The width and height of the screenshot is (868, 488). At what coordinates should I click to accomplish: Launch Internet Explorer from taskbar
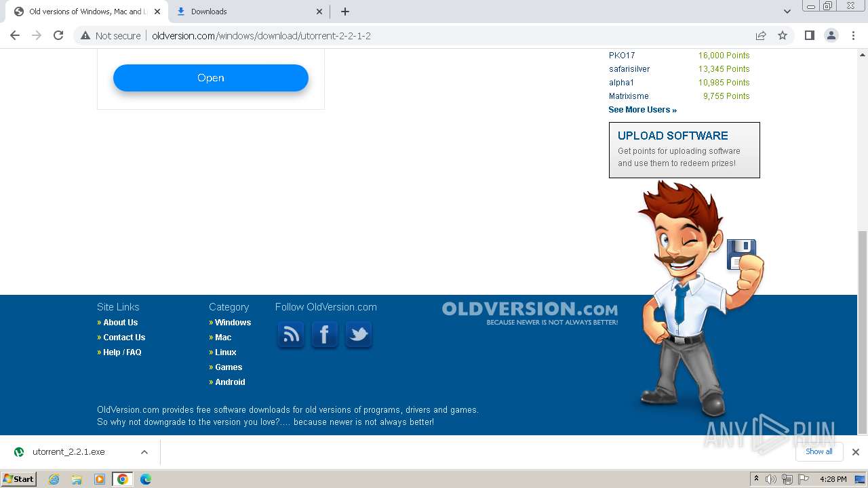click(x=54, y=479)
